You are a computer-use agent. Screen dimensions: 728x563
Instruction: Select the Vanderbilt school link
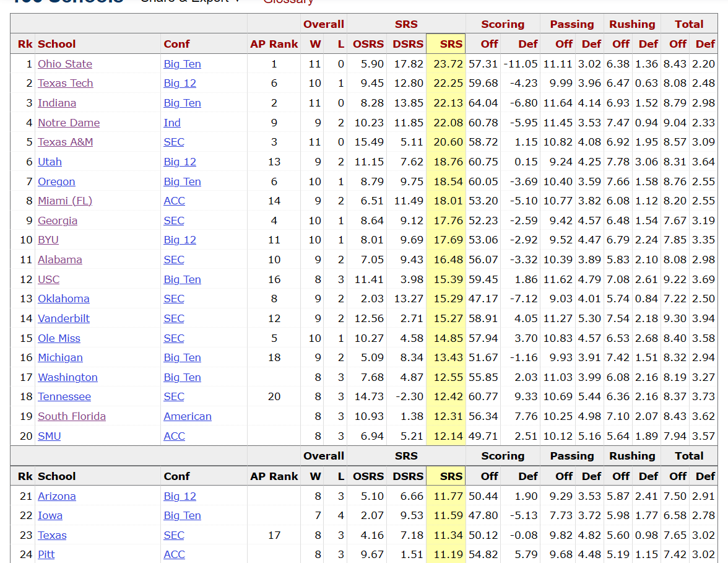pos(64,318)
